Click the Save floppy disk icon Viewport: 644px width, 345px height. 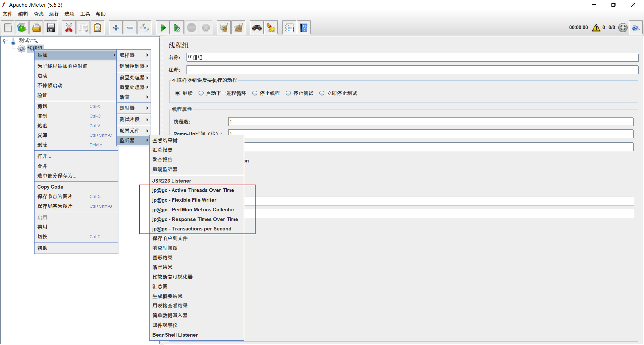coord(51,27)
